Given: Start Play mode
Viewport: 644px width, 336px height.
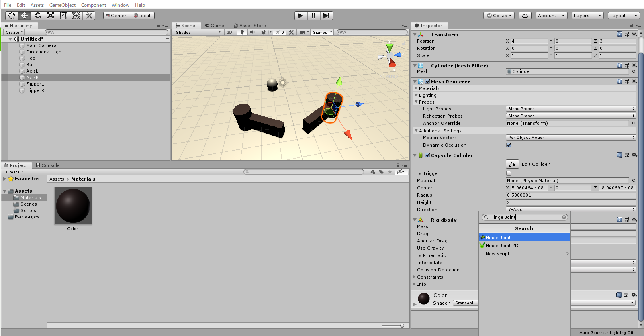Looking at the screenshot, I should 301,16.
